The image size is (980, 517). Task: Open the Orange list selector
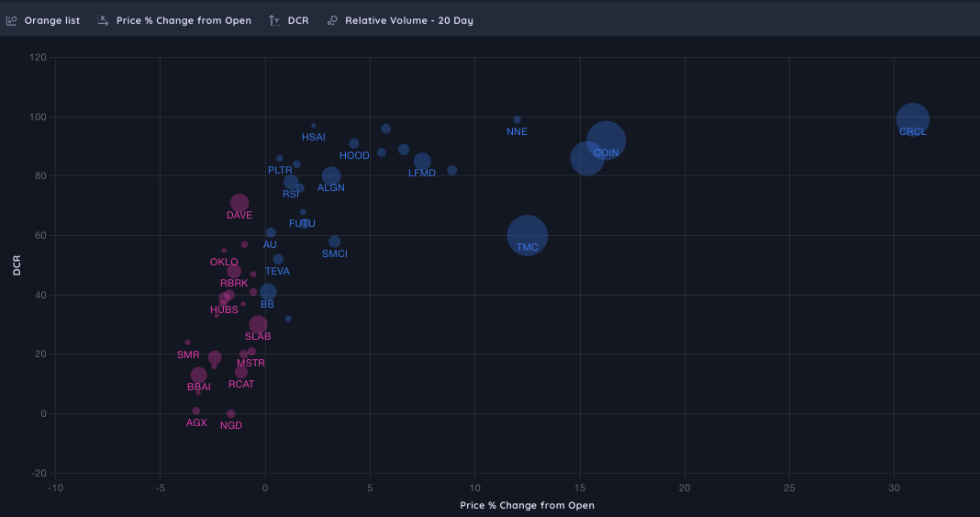tap(52, 20)
